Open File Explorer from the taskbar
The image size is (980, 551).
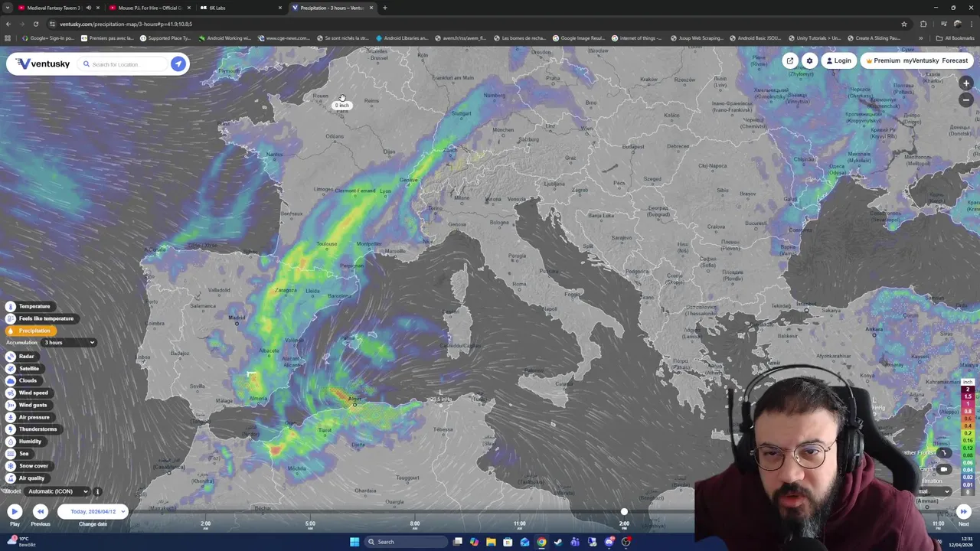(x=491, y=542)
